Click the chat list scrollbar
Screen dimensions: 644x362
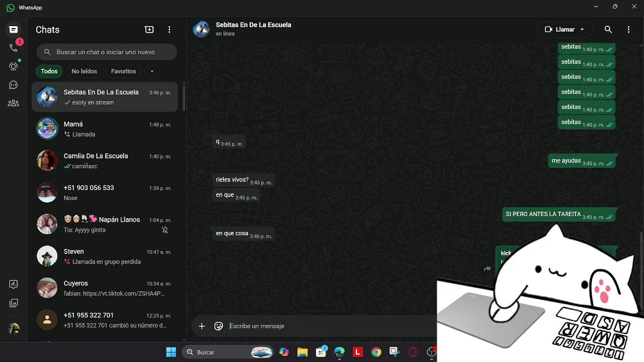[184, 97]
